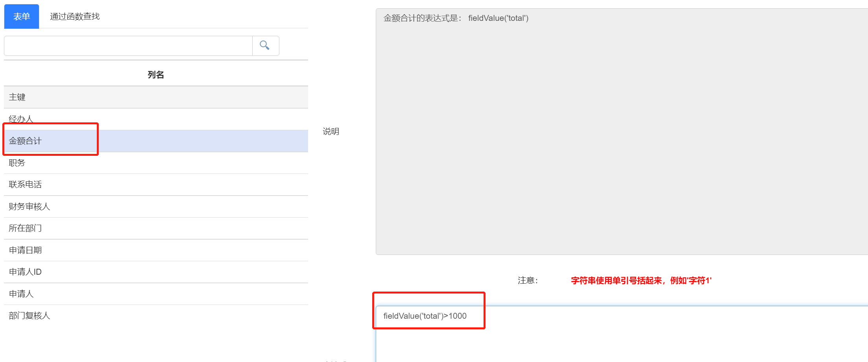Choose the 部门复核人 column row

tap(156, 316)
